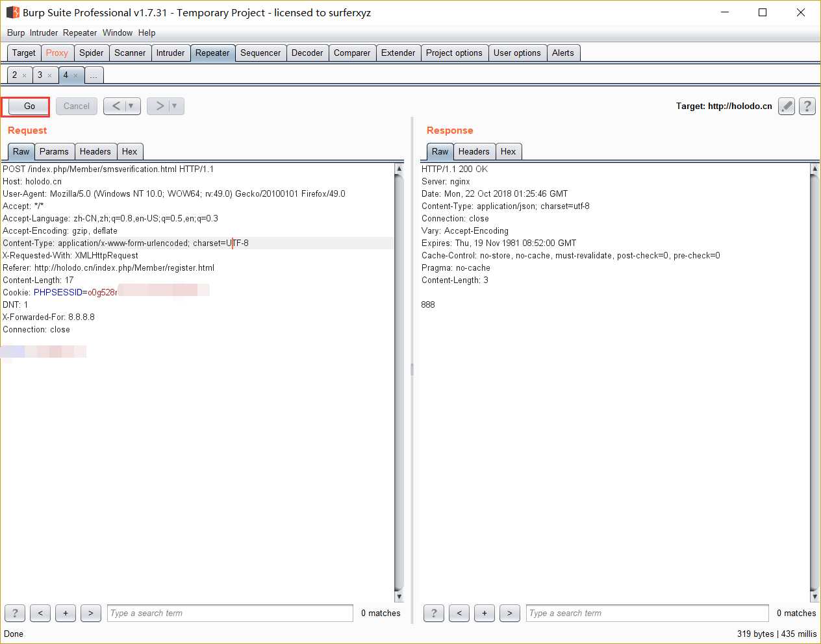Select the request Headers tab

(x=95, y=151)
